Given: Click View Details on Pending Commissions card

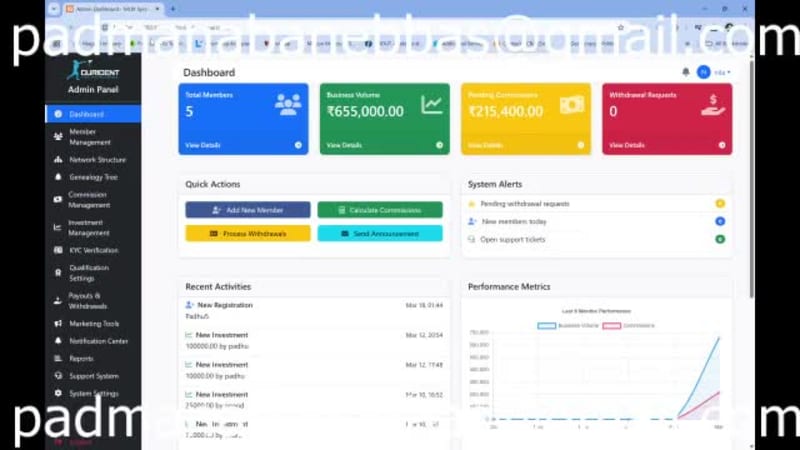Looking at the screenshot, I should click(x=485, y=145).
